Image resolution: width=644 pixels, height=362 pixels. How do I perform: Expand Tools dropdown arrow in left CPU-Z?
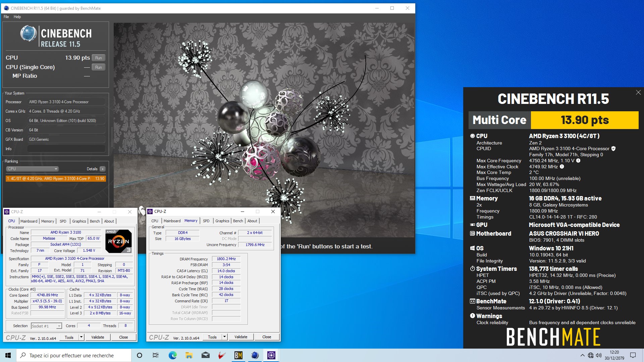coord(81,337)
